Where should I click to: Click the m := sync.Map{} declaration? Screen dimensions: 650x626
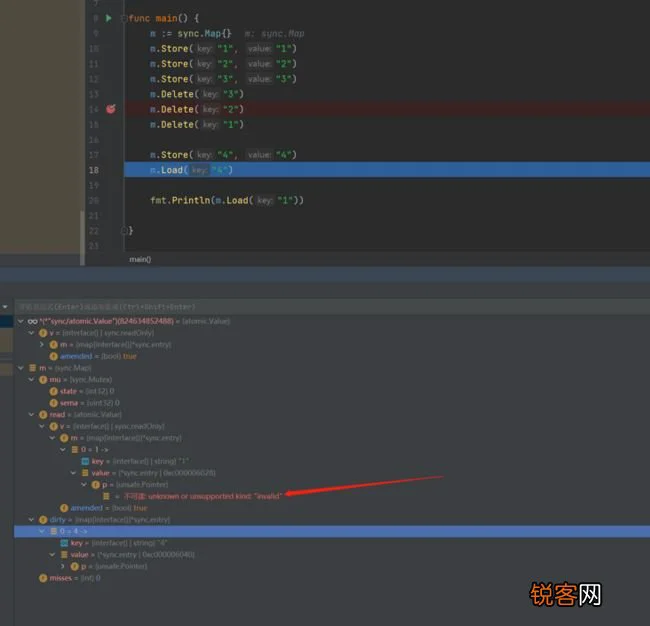(x=191, y=34)
